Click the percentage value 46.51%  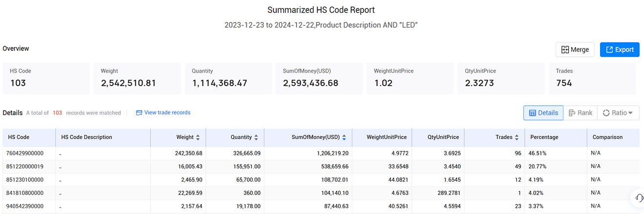[x=537, y=153]
